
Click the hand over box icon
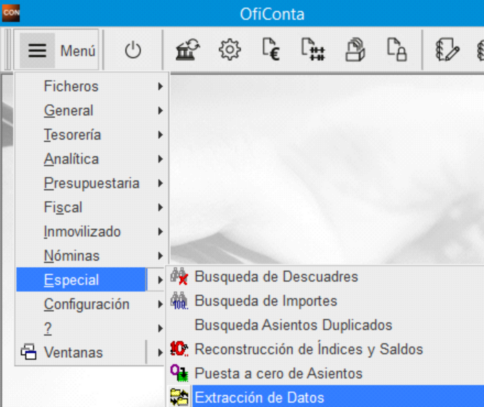[x=355, y=50]
